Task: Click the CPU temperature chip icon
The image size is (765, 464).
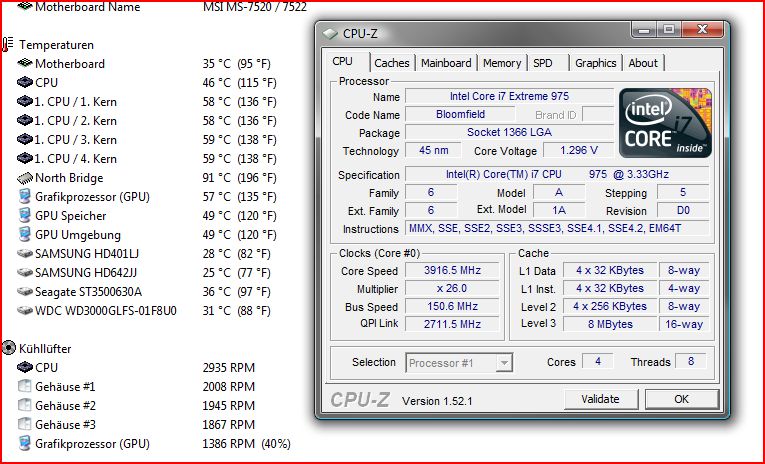Action: pos(24,82)
